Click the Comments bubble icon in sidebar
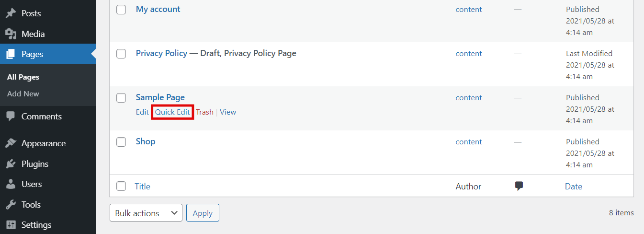The width and height of the screenshot is (644, 234). [11, 117]
